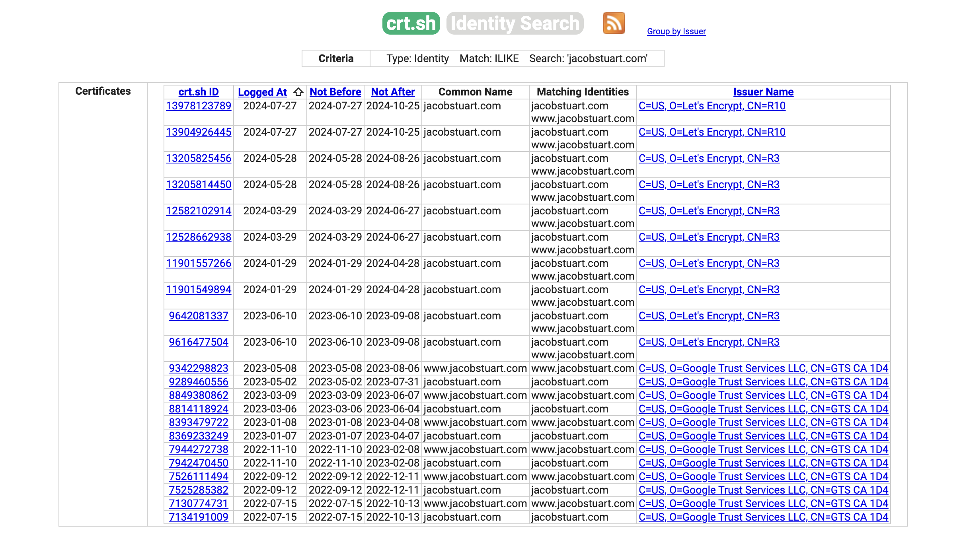The width and height of the screenshot is (963, 560).
Task: Open Let's Encrypt R3 issuer for 9616477504
Action: pyautogui.click(x=709, y=342)
